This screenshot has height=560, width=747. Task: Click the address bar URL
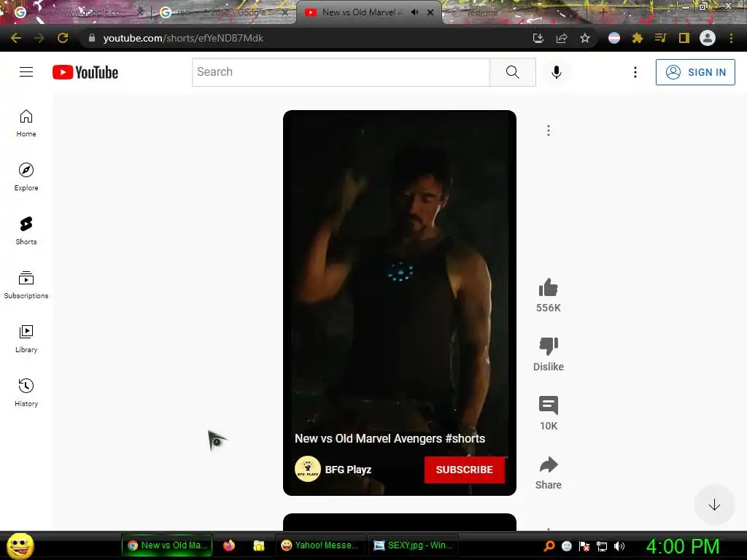coord(183,38)
